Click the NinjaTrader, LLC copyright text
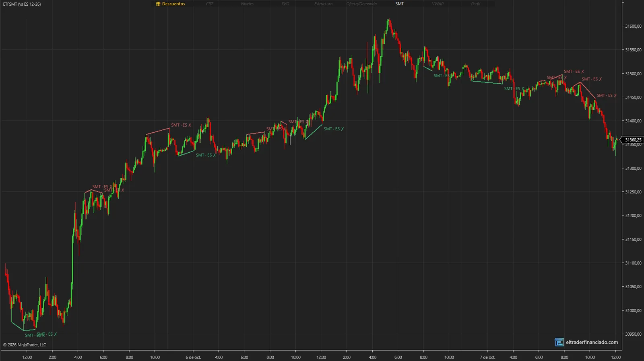644x361 pixels. 25,345
